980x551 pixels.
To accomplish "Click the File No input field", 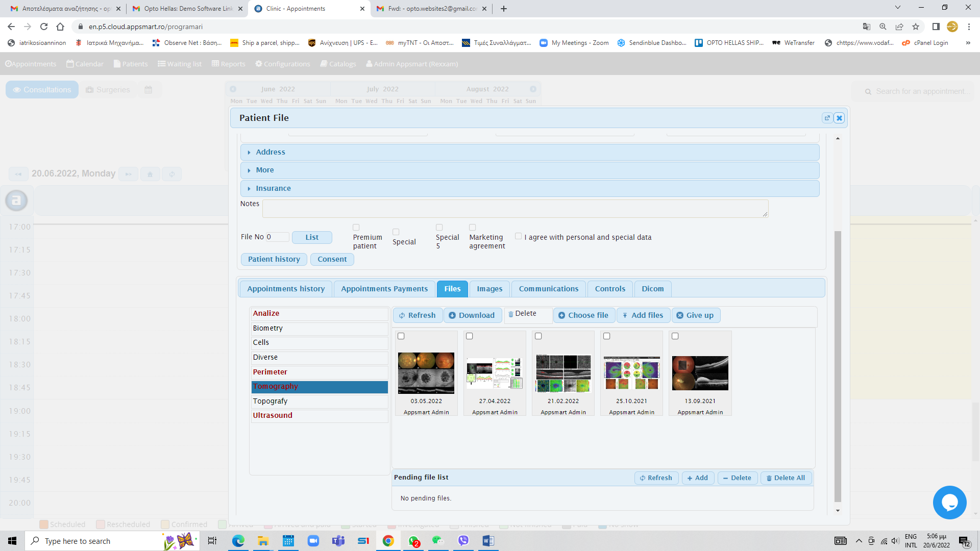I will tap(277, 237).
